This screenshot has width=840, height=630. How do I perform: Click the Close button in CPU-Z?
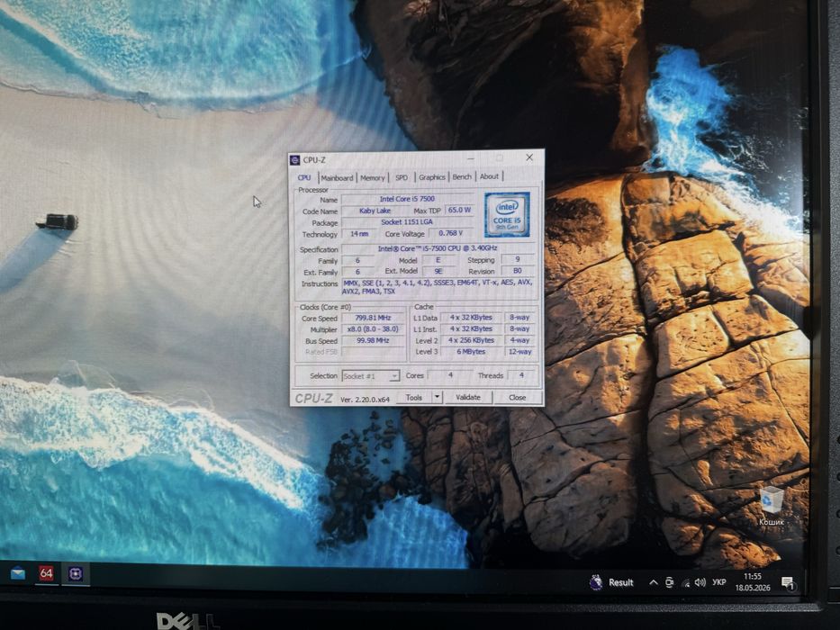tap(517, 398)
